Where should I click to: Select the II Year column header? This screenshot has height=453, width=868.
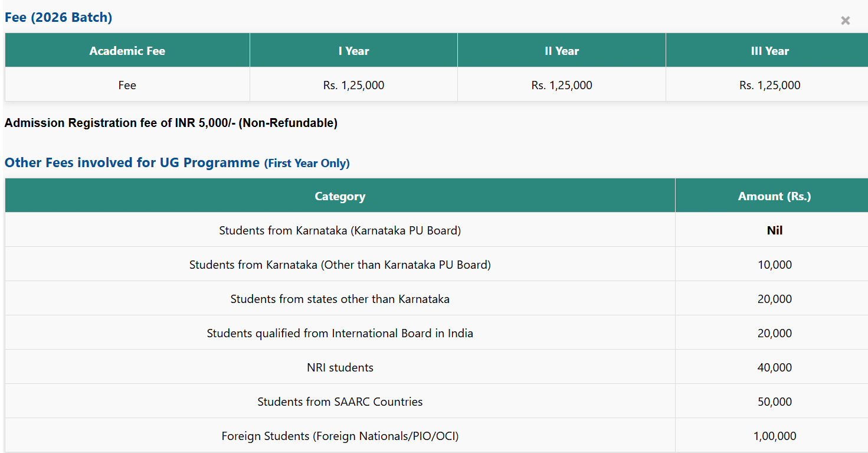click(561, 51)
